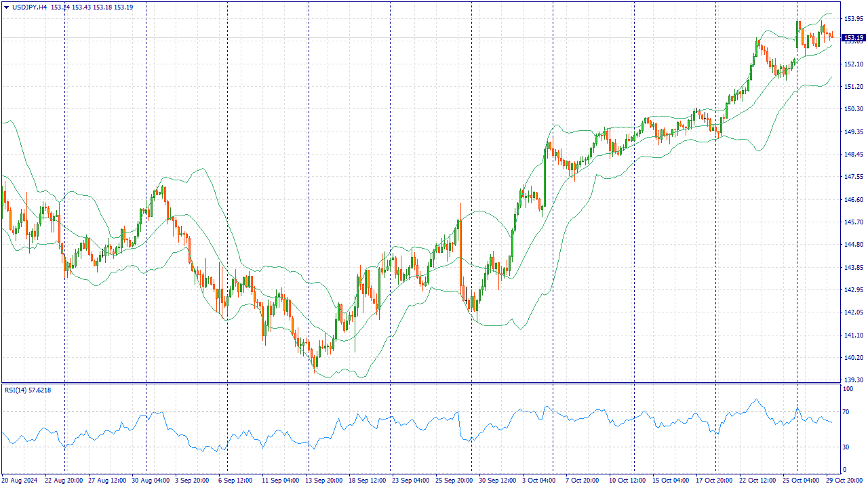The height and width of the screenshot is (488, 868).
Task: Click the 3 Oct 04:00 time label
Action: point(538,481)
